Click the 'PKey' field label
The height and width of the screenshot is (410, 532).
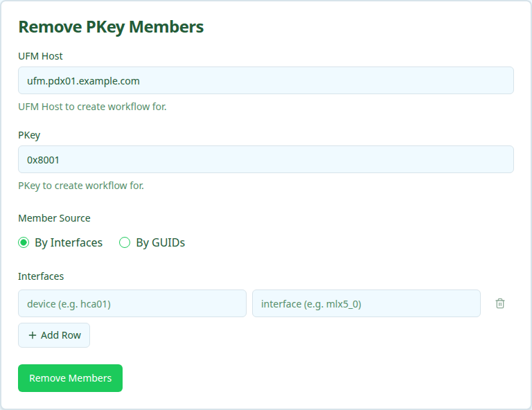29,135
